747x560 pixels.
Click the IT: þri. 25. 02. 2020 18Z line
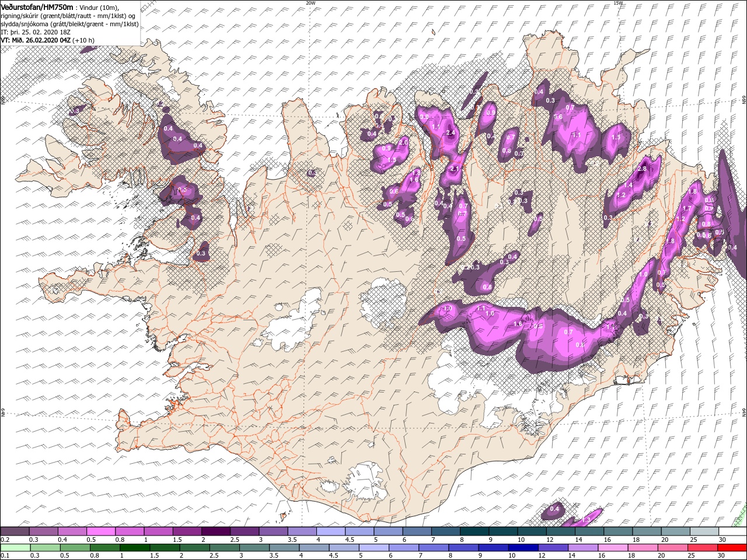(37, 32)
